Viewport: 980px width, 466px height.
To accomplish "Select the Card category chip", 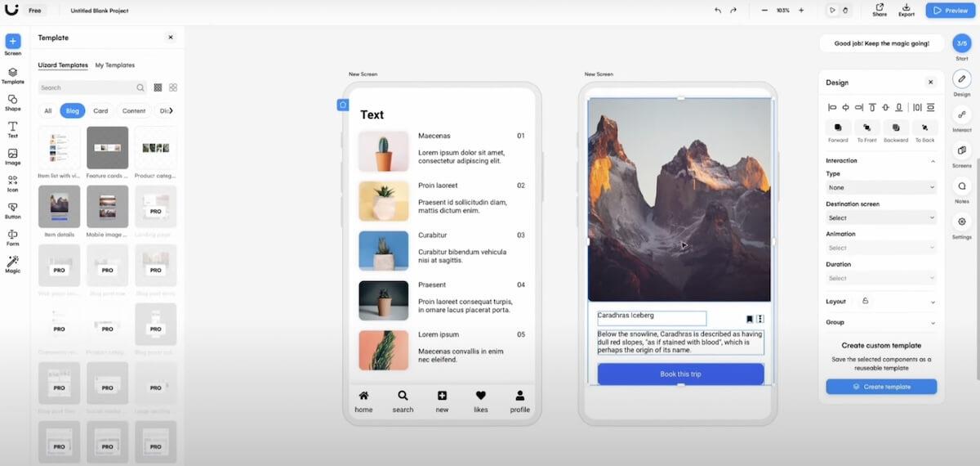I will click(100, 110).
